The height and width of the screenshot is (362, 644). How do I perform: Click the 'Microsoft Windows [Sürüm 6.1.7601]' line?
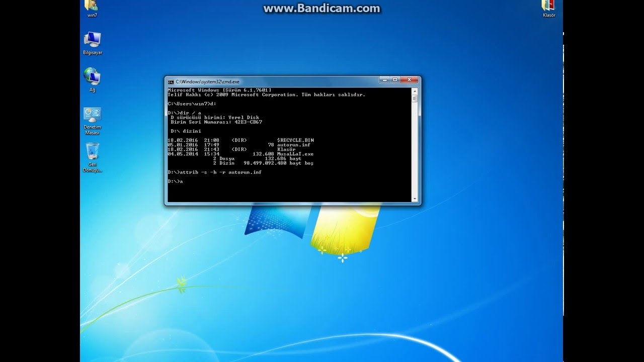click(219, 90)
